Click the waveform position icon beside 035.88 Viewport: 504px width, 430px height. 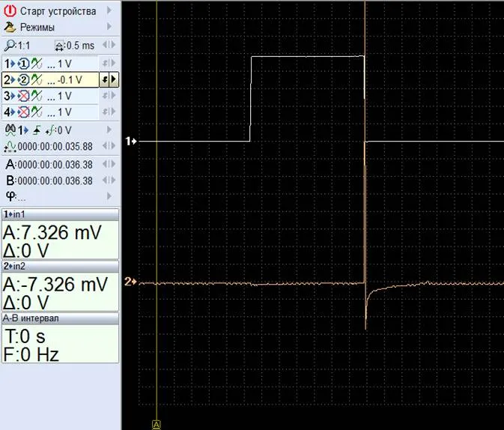click(x=10, y=147)
